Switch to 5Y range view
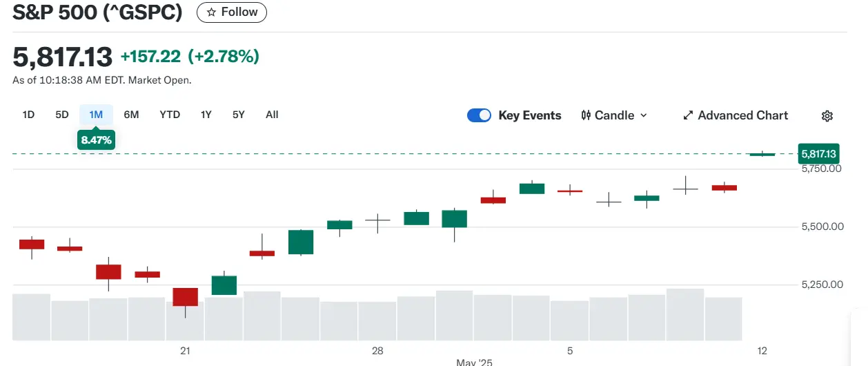The image size is (868, 366). click(x=238, y=115)
